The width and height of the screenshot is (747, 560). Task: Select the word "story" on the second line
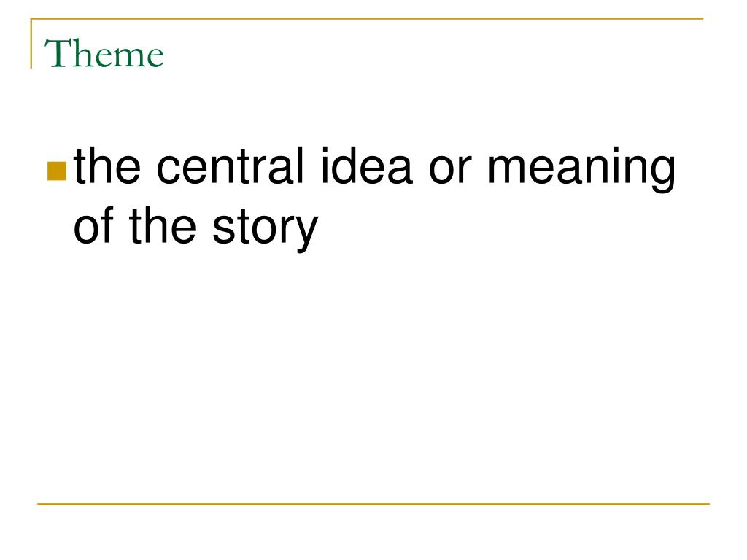click(266, 230)
